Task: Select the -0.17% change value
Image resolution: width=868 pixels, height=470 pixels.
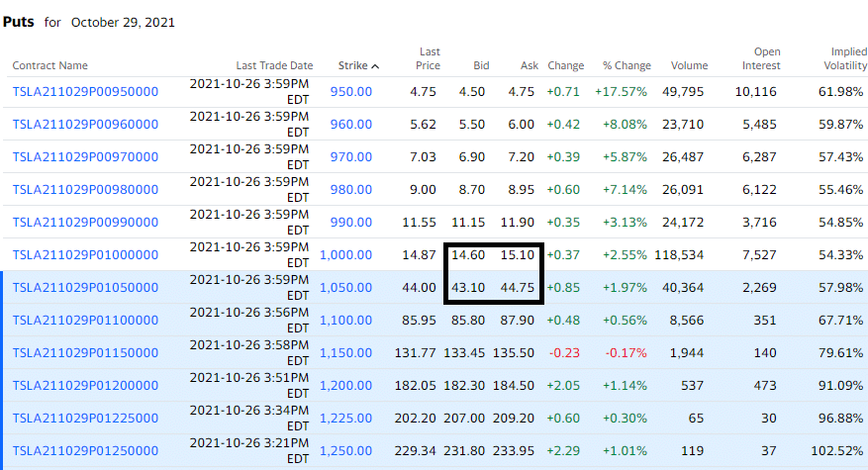Action: [627, 352]
